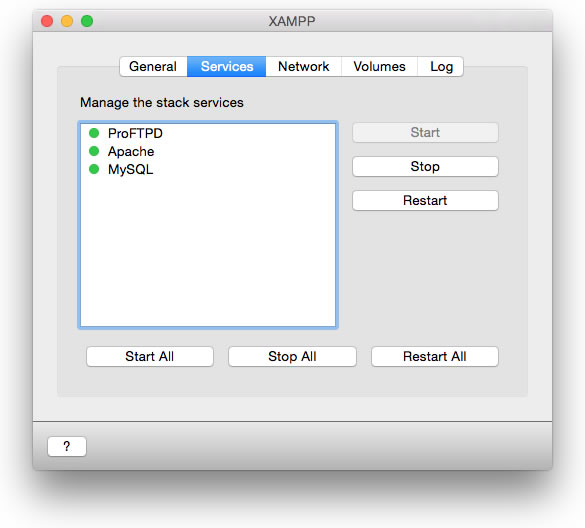This screenshot has height=528, width=585.
Task: Open the Network tab
Action: (304, 66)
